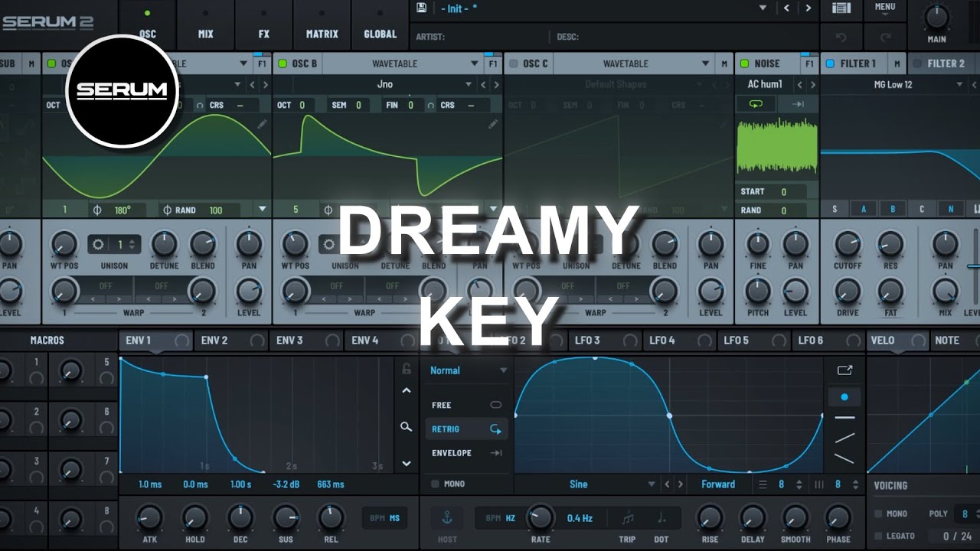980x551 pixels.
Task: Open the preset browser list icon
Action: click(841, 8)
